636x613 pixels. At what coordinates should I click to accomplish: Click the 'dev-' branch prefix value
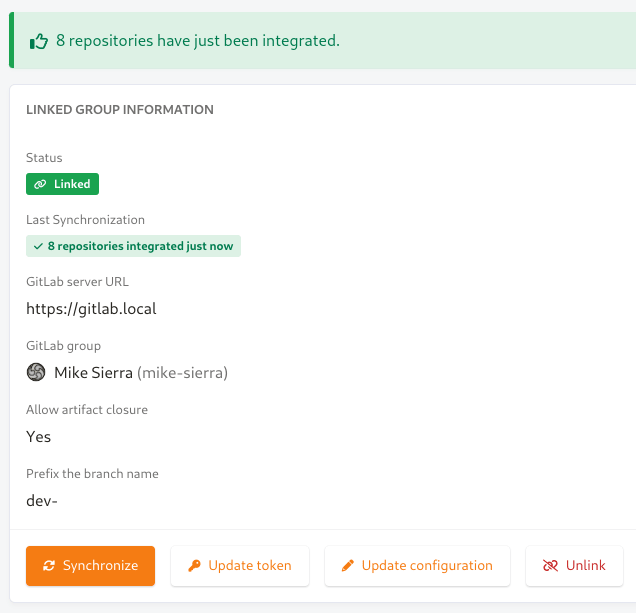tap(42, 501)
